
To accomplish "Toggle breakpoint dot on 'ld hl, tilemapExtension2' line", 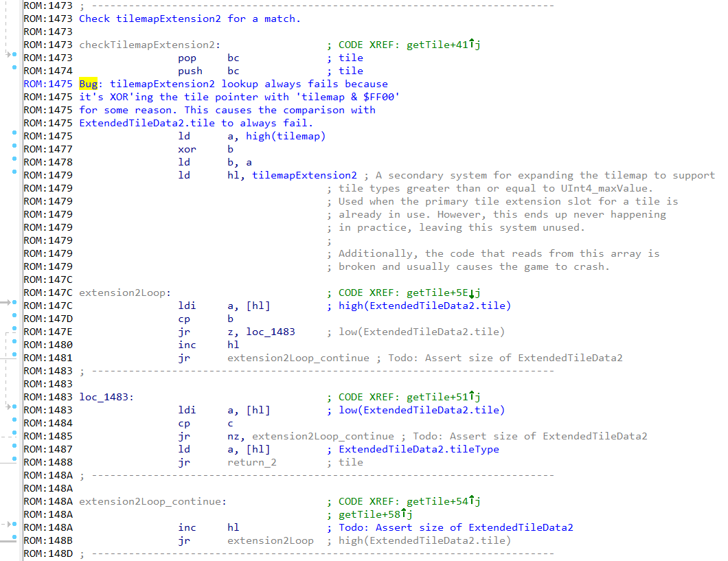I will [14, 172].
